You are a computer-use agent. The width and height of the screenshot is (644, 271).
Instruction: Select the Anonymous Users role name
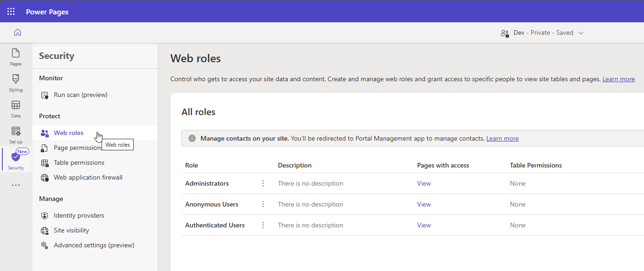click(212, 204)
